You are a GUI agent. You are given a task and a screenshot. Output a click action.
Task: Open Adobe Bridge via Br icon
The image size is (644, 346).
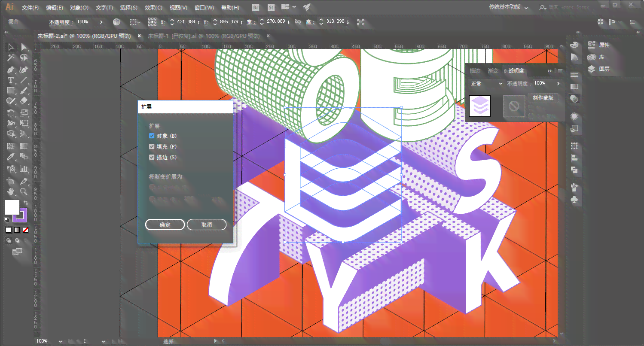[x=256, y=7]
